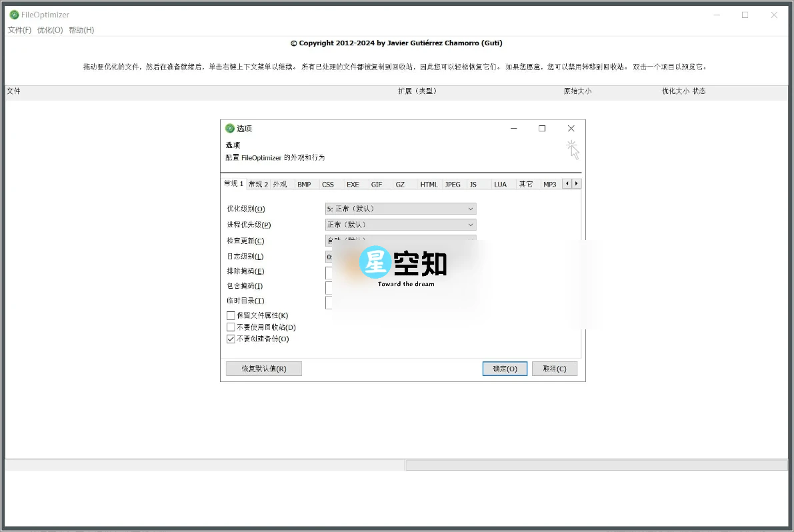The height and width of the screenshot is (532, 794).
Task: Open the 优化级别 dropdown
Action: tap(470, 208)
